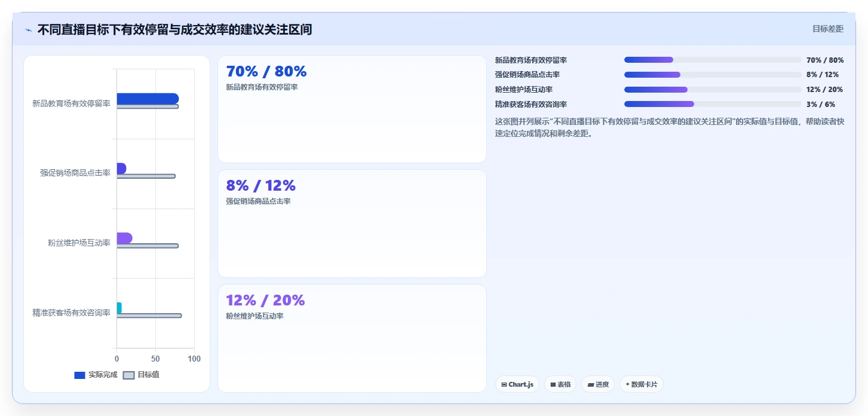Click the violet actual bar for 粉丝维护场互动率
This screenshot has height=416, width=868.
[124, 238]
